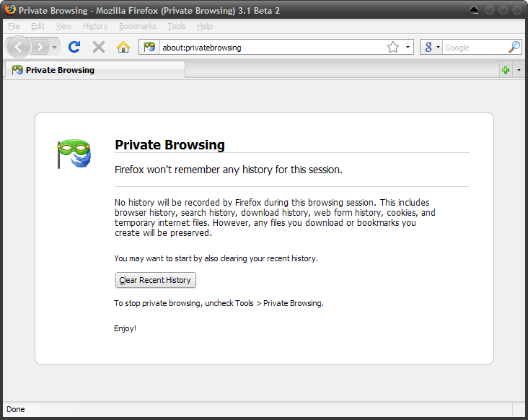
Task: Open the Google search engine selector dropdown
Action: 431,47
